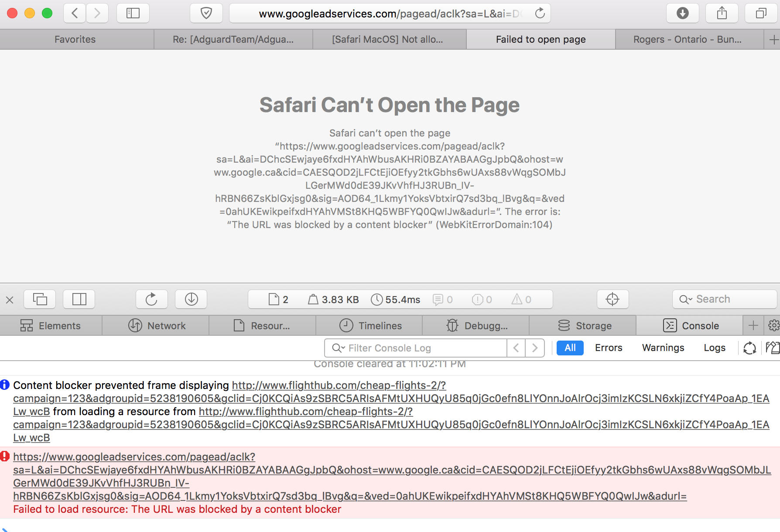This screenshot has width=780, height=532.
Task: Add new inspector tab with plus
Action: pos(753,325)
